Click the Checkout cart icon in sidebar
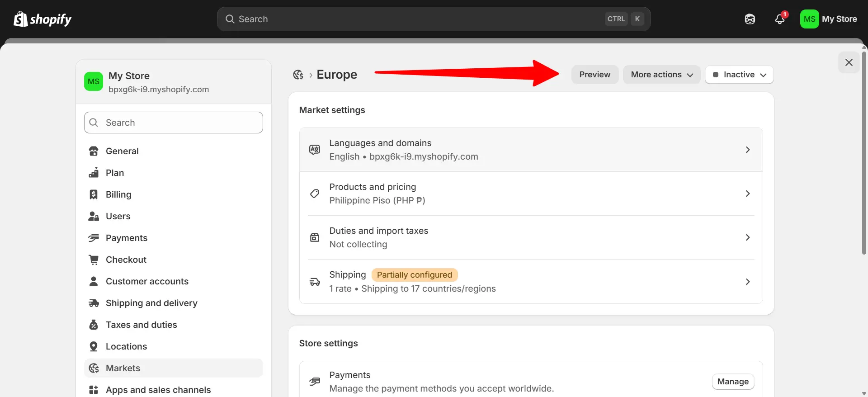Viewport: 868px width, 397px height. click(94, 260)
